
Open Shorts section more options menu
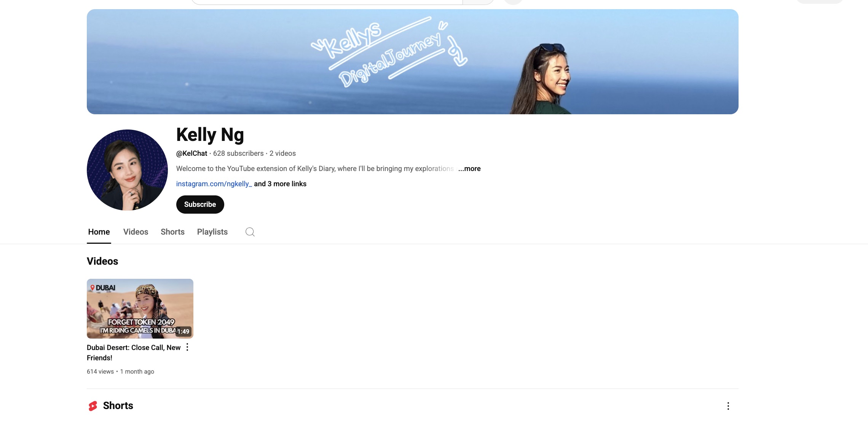pos(728,406)
